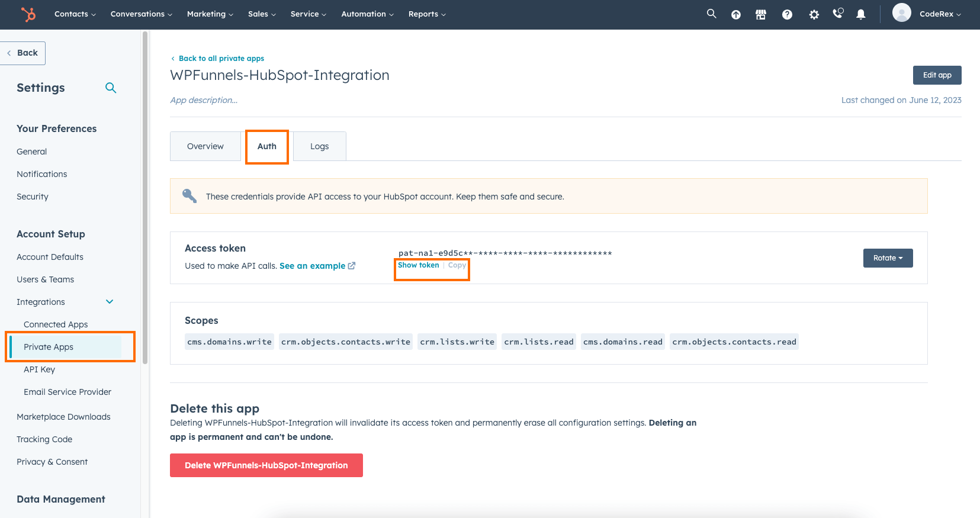
Task: Open the Marketing menu
Action: point(210,14)
